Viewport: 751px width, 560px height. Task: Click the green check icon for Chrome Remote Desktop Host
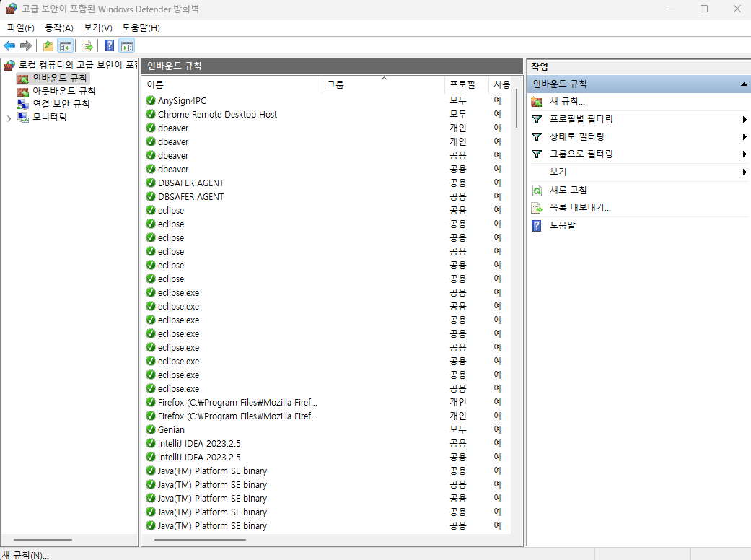[151, 114]
